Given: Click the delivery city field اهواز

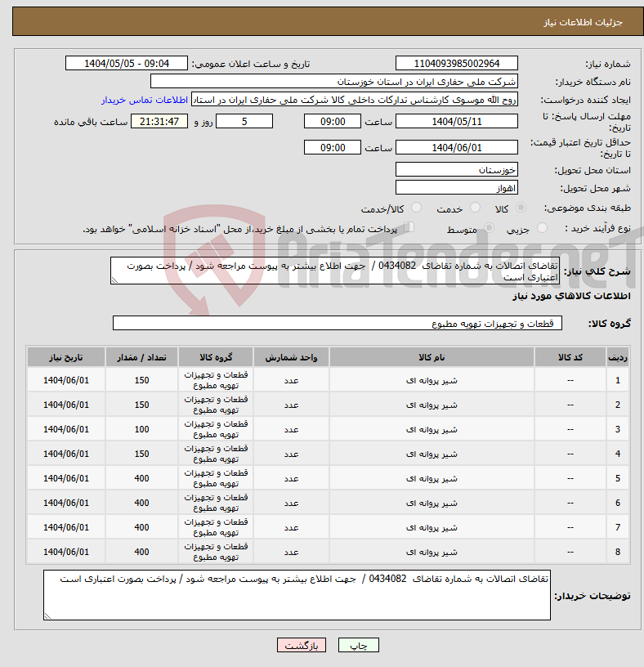Looking at the screenshot, I should pyautogui.click(x=456, y=188).
